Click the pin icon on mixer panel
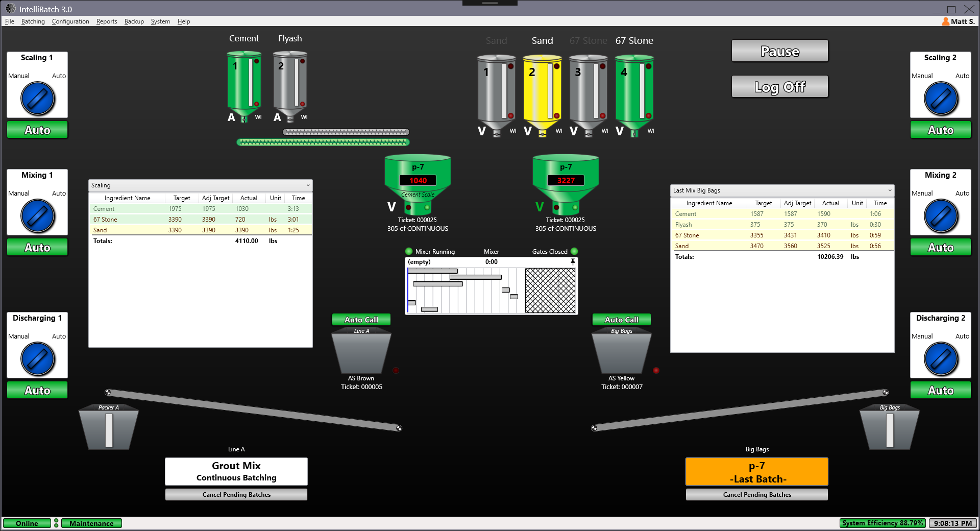This screenshot has width=980, height=531. click(x=573, y=261)
